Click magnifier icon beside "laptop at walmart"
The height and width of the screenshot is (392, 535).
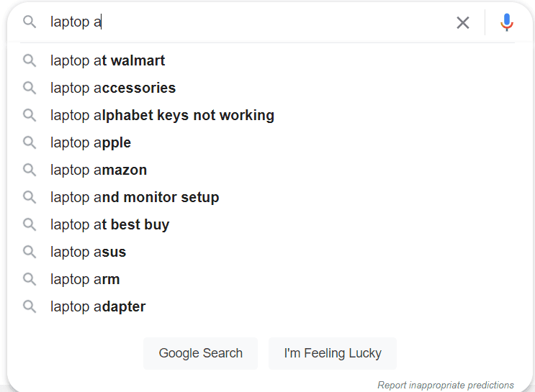click(30, 61)
